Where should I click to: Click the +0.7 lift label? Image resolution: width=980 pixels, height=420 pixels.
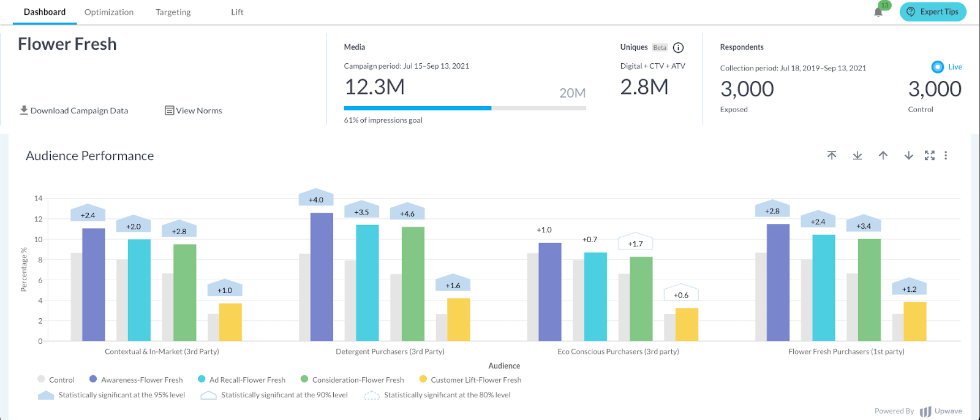click(590, 240)
